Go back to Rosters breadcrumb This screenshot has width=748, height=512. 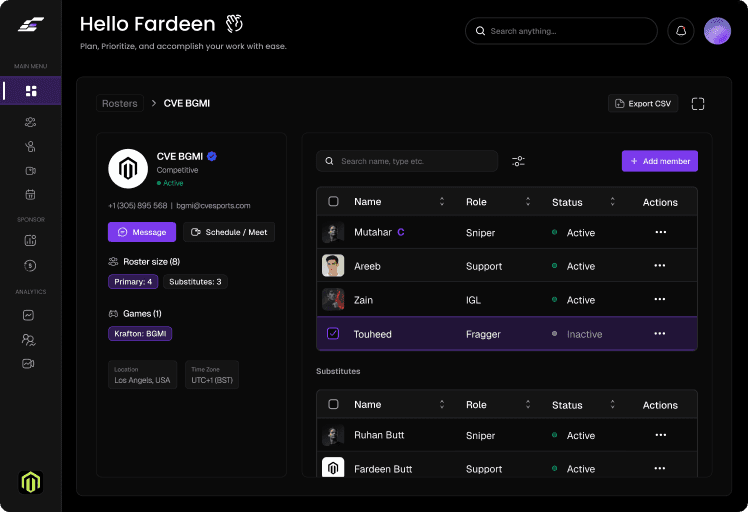(x=120, y=103)
